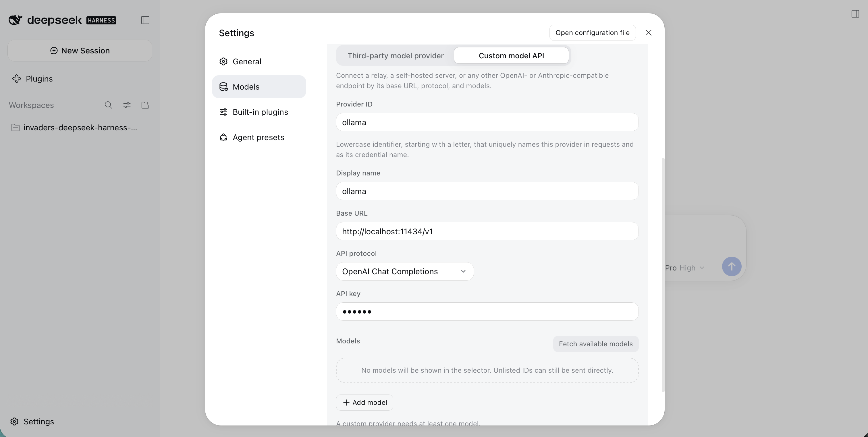Open the invaders-deepseek-harness workspace
868x437 pixels.
point(80,128)
